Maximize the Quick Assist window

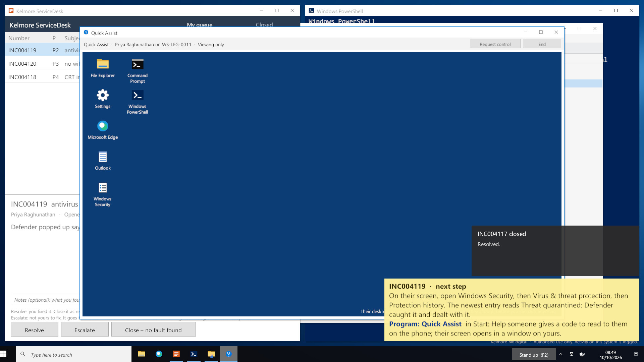coord(541,32)
